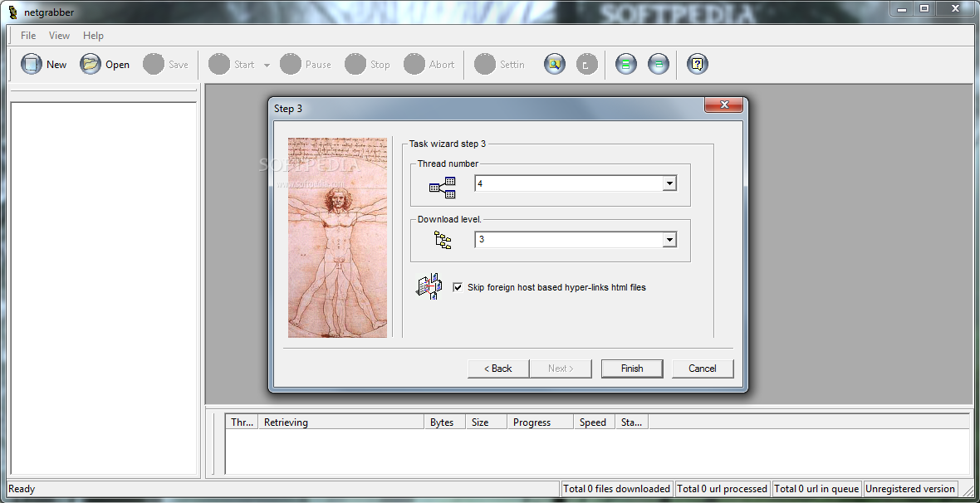Image resolution: width=980 pixels, height=503 pixels.
Task: Uncheck Skip foreign host based hyper-links
Action: [458, 287]
